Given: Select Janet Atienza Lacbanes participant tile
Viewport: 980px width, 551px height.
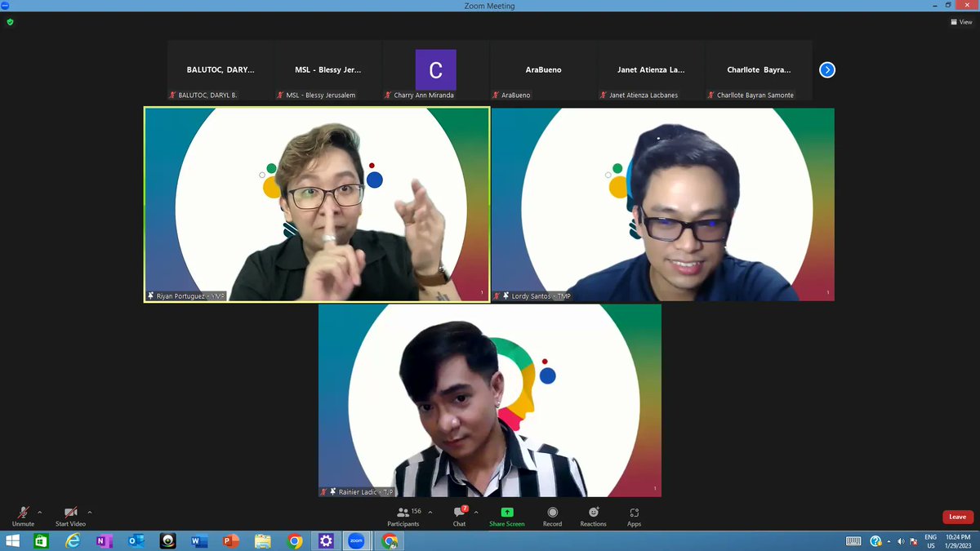Looking at the screenshot, I should (652, 70).
